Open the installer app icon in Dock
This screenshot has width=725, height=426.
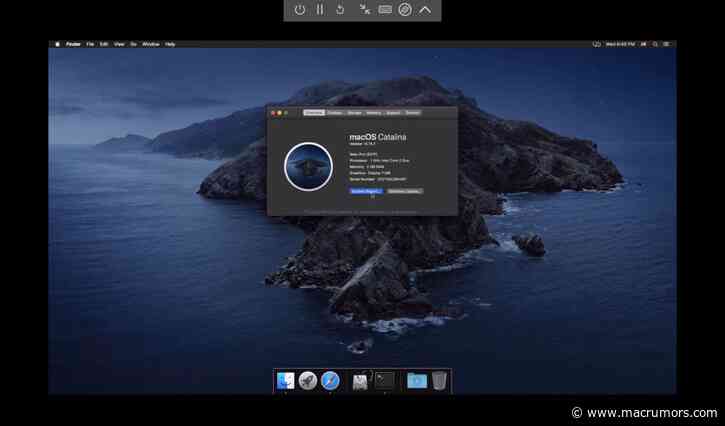(x=361, y=381)
